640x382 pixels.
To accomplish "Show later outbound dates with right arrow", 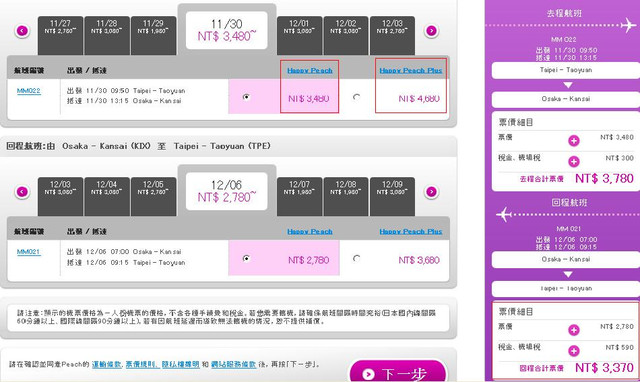I will (431, 31).
